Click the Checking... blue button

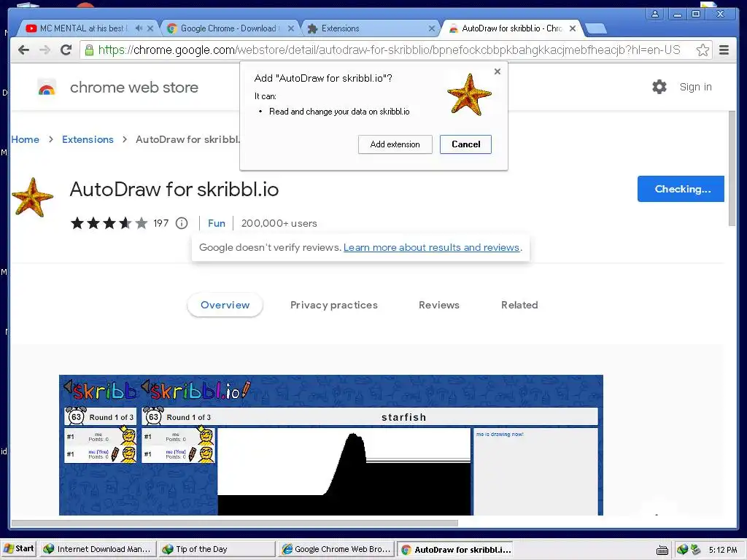pos(681,189)
